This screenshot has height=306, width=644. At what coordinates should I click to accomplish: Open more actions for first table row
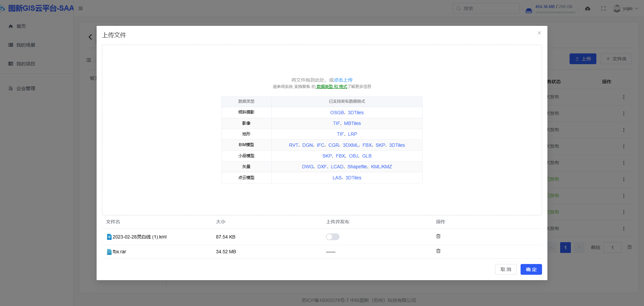click(x=624, y=97)
